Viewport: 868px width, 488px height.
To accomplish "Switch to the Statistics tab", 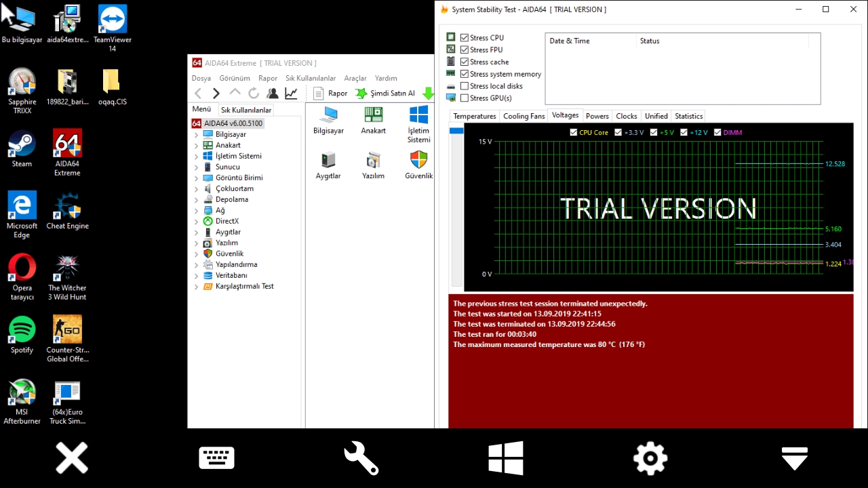I will (689, 117).
